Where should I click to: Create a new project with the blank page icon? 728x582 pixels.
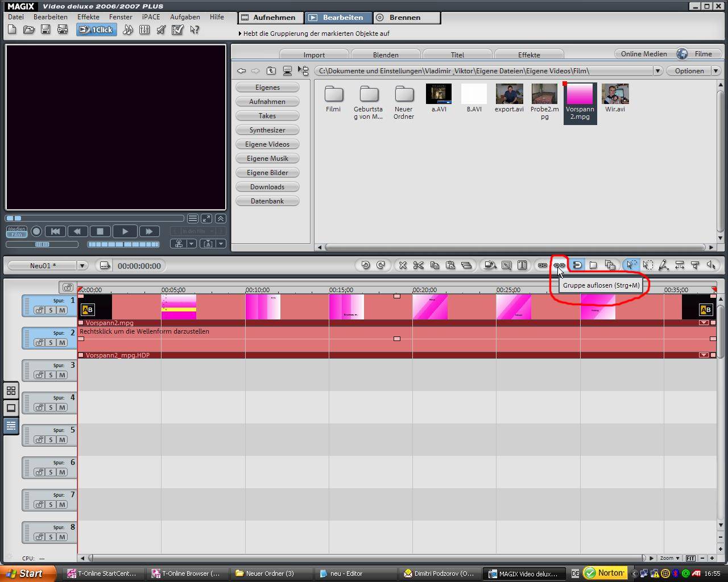click(x=12, y=30)
